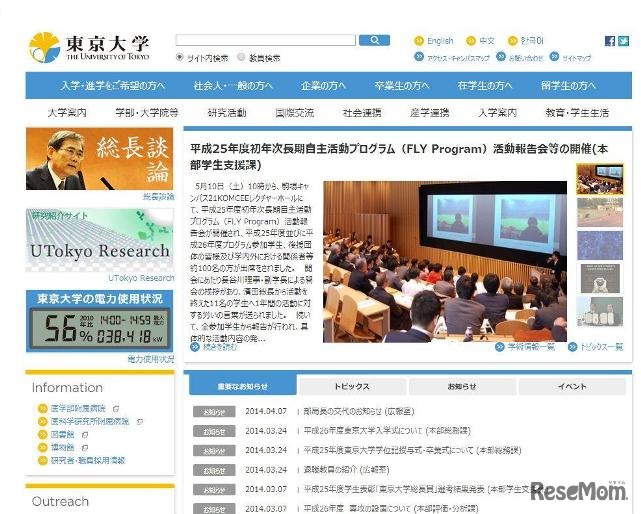Click blue arrow icon beside 続きを読む

pyautogui.click(x=195, y=347)
